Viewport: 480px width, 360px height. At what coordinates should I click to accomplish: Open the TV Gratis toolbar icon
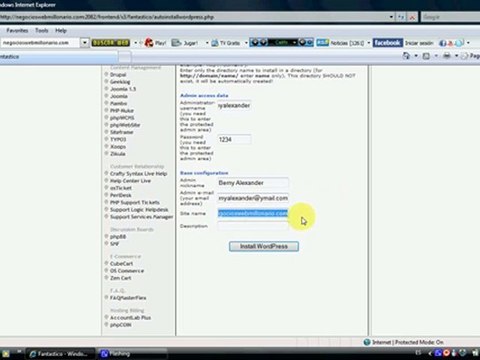pyautogui.click(x=215, y=43)
